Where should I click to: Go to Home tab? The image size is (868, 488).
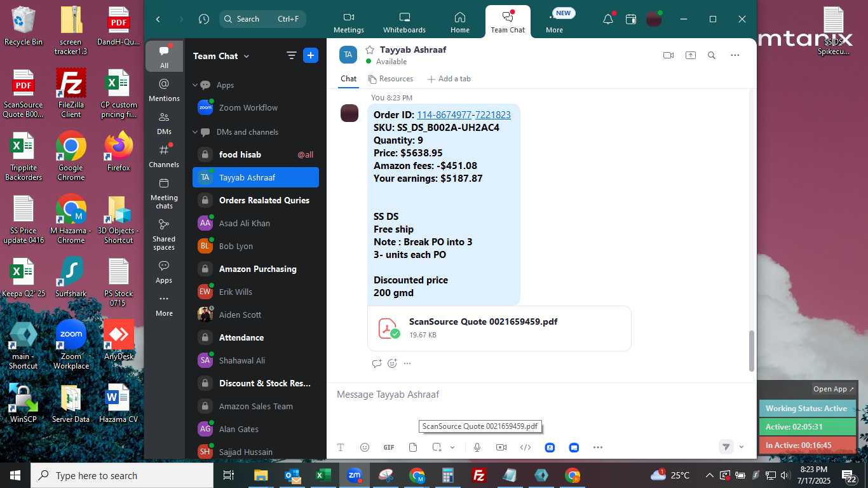460,22
